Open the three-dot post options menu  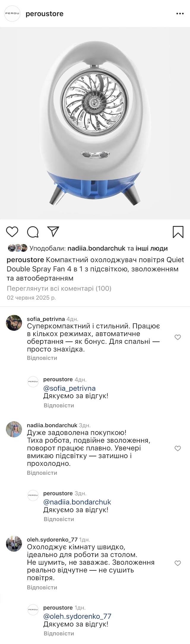point(180,14)
